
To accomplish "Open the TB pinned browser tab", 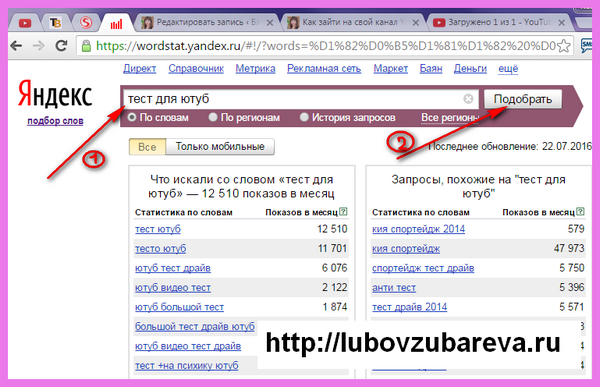I will [55, 23].
